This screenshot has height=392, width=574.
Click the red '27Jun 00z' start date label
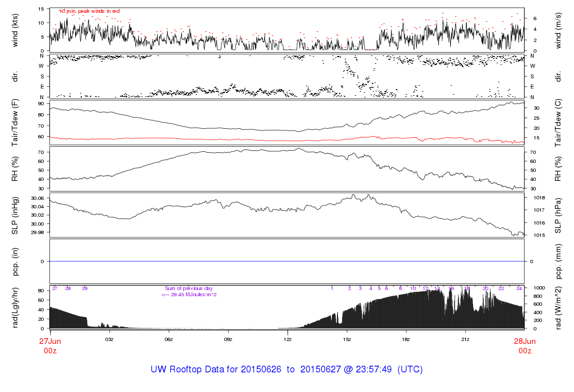(x=50, y=346)
